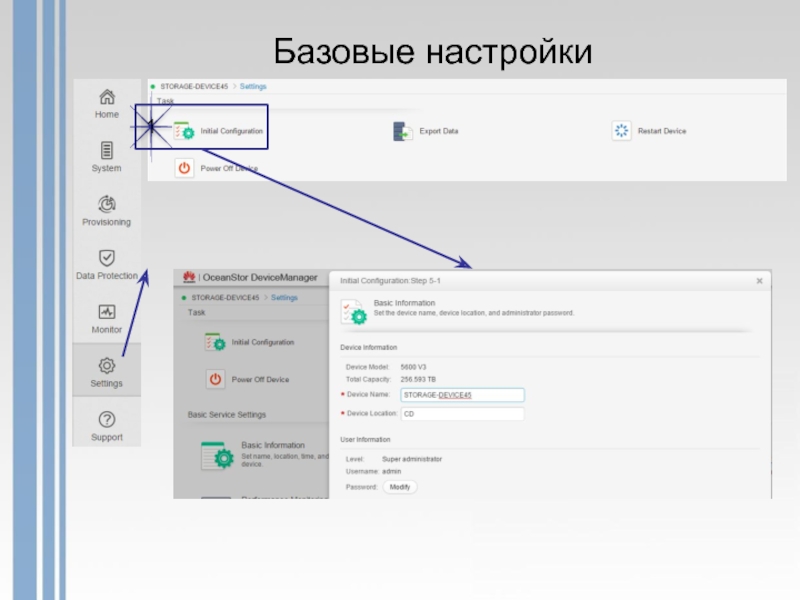The width and height of the screenshot is (800, 600).
Task: Click the Restart Device label
Action: [662, 131]
